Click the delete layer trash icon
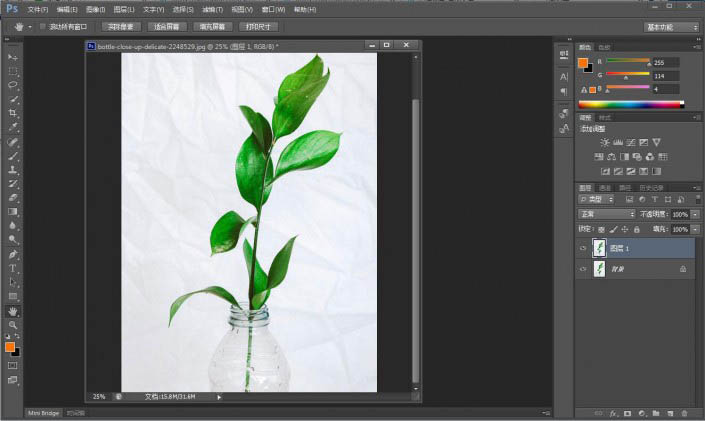 (x=684, y=412)
